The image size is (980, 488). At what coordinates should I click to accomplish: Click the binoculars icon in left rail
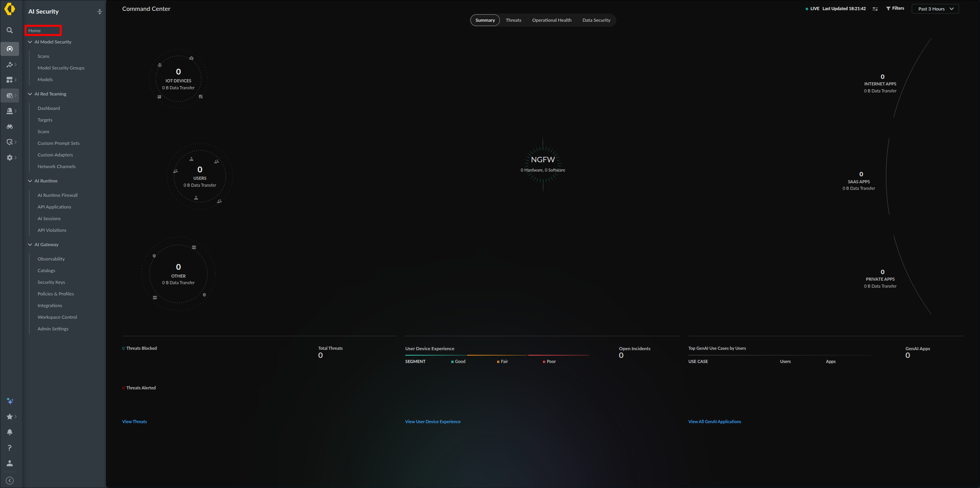pos(9,127)
